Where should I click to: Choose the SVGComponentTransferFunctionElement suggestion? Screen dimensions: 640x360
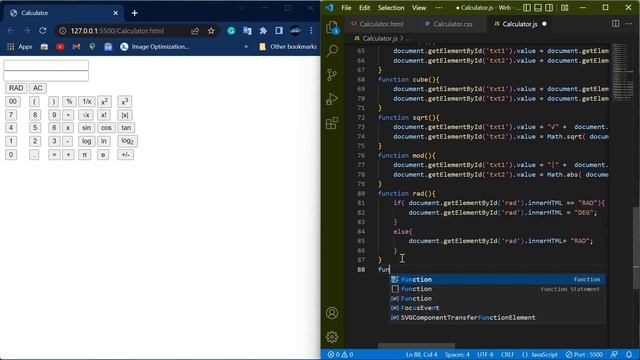498,318
